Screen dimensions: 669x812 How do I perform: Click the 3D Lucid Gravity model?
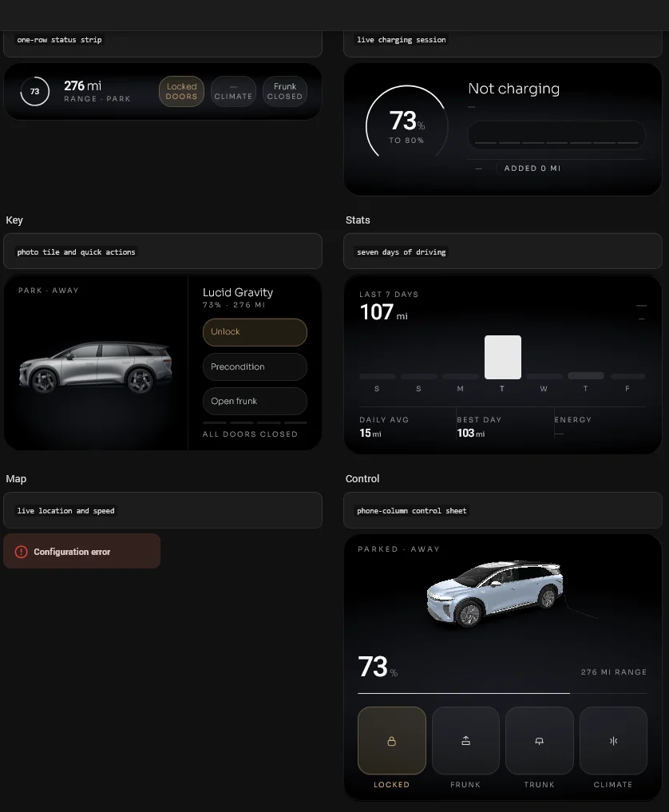click(495, 592)
